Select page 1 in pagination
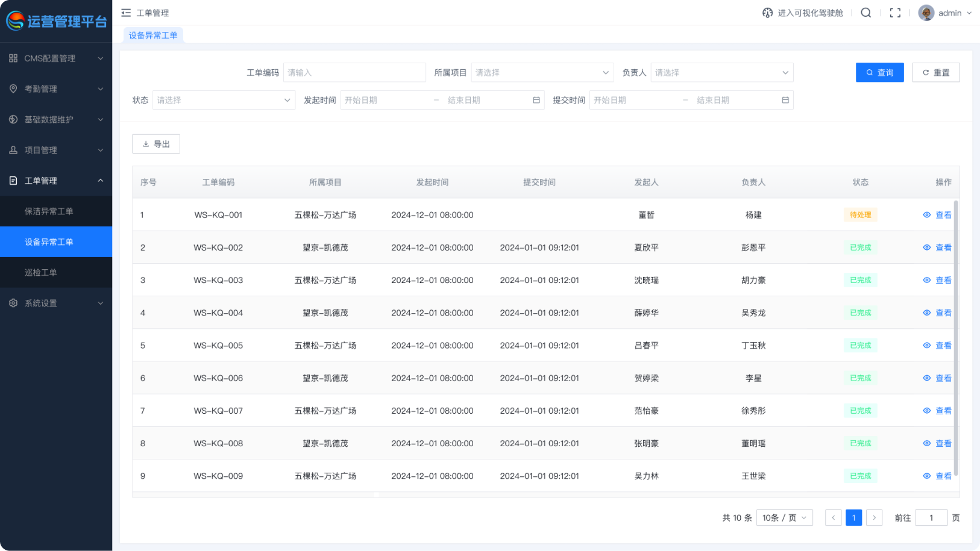 [854, 518]
